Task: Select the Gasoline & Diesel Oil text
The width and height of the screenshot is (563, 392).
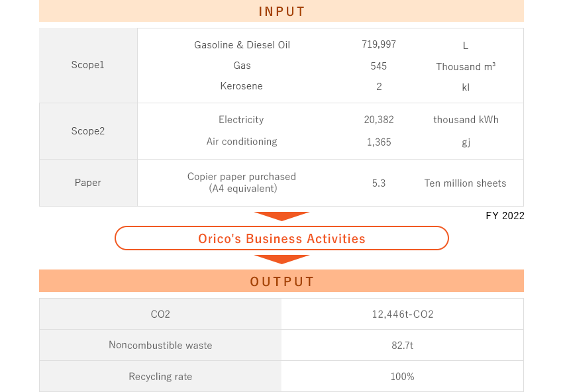Action: [242, 45]
